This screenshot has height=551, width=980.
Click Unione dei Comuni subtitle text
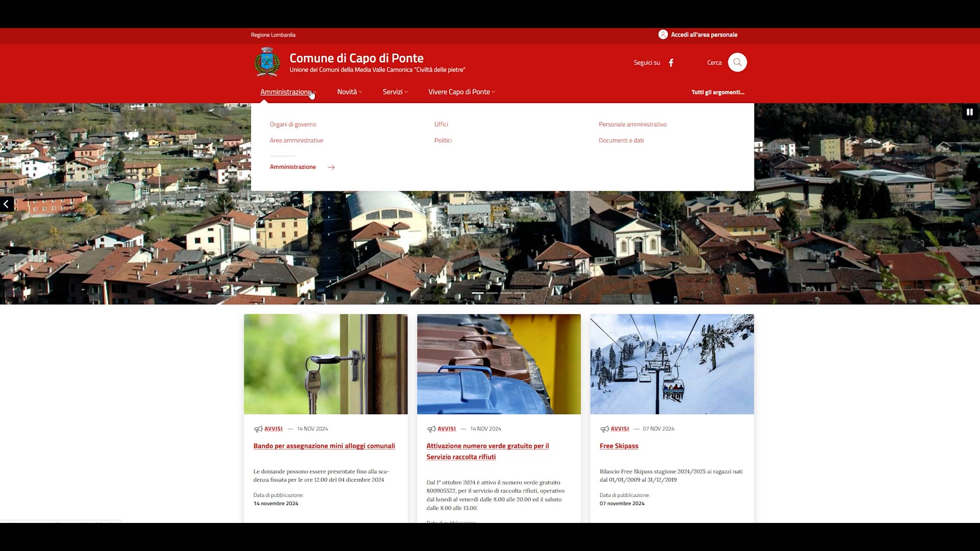(x=377, y=70)
